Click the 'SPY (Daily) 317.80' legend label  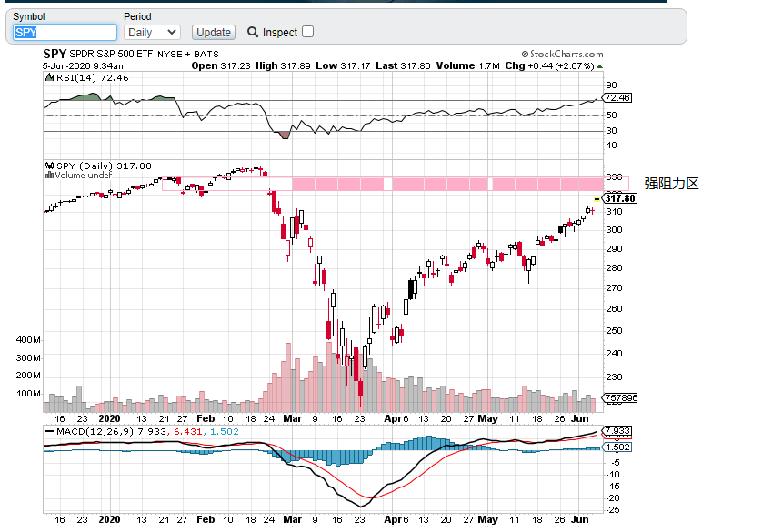click(104, 166)
